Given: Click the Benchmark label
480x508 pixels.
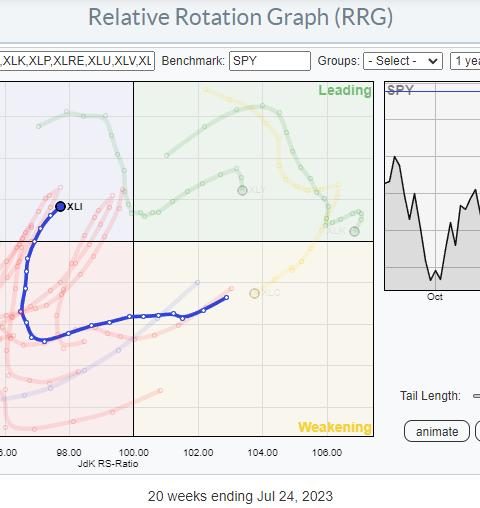Looking at the screenshot, I should pos(193,61).
